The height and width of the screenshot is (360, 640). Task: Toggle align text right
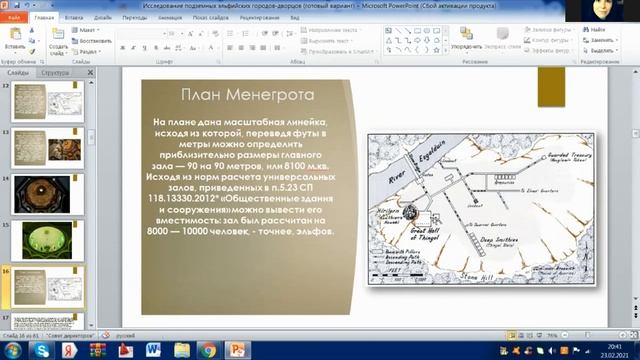(252, 48)
